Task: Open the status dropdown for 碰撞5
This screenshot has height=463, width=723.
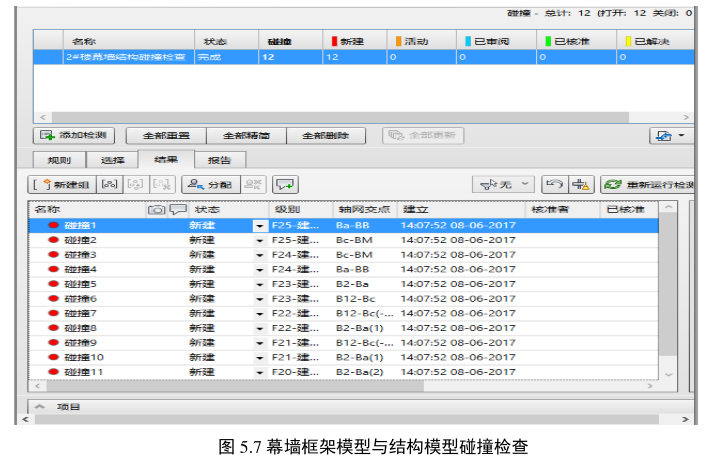Action: 260,284
